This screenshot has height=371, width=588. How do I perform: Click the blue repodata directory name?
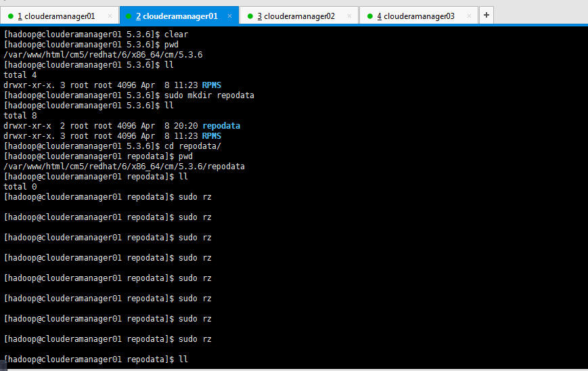(221, 126)
